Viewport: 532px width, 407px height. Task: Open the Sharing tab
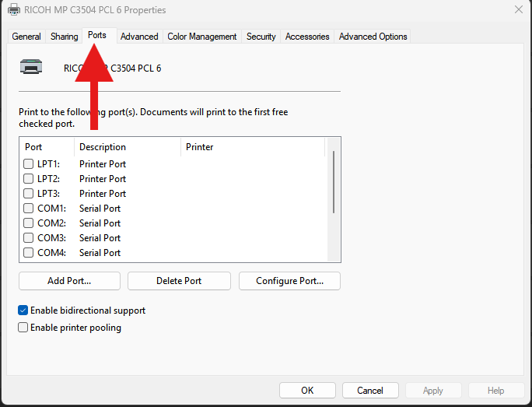(64, 37)
